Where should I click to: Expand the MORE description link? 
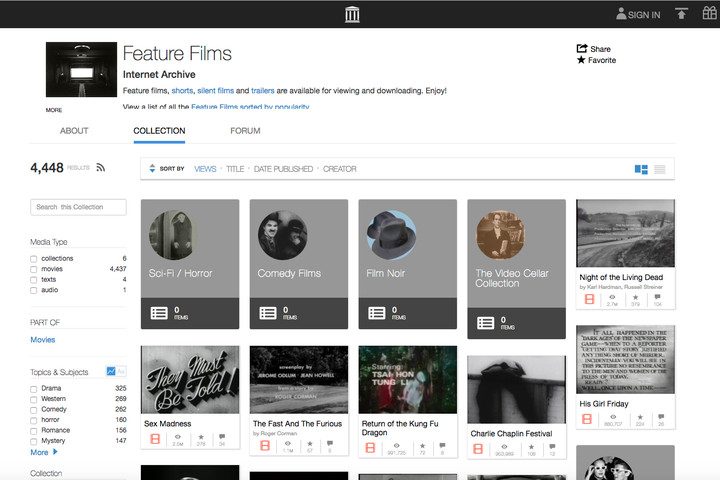pyautogui.click(x=53, y=110)
